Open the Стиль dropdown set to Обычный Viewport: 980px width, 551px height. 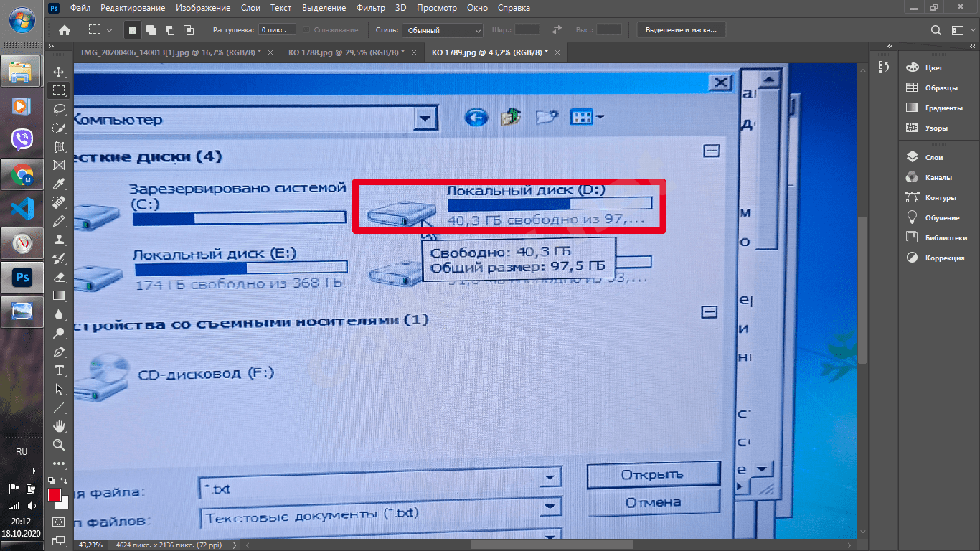442,30
